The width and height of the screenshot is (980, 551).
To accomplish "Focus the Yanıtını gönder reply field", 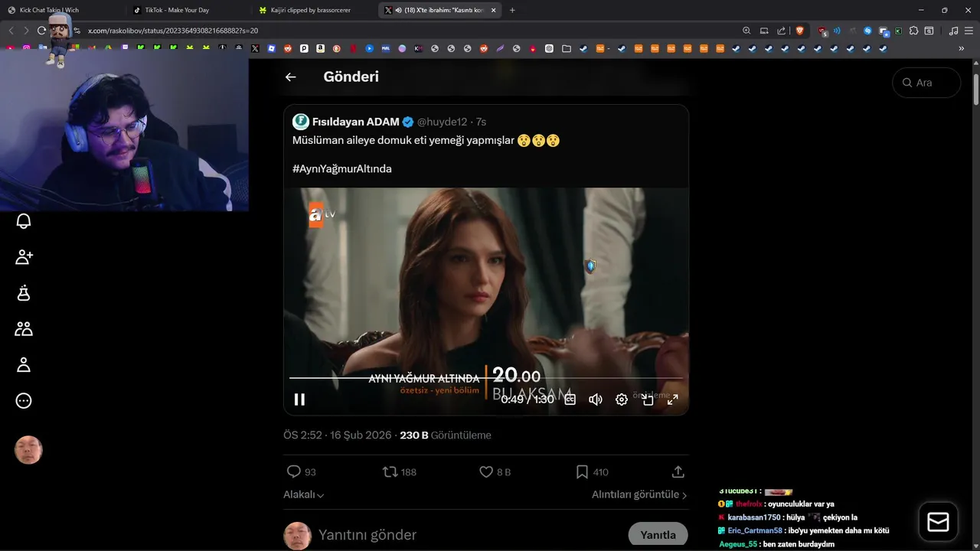I will pos(367,535).
